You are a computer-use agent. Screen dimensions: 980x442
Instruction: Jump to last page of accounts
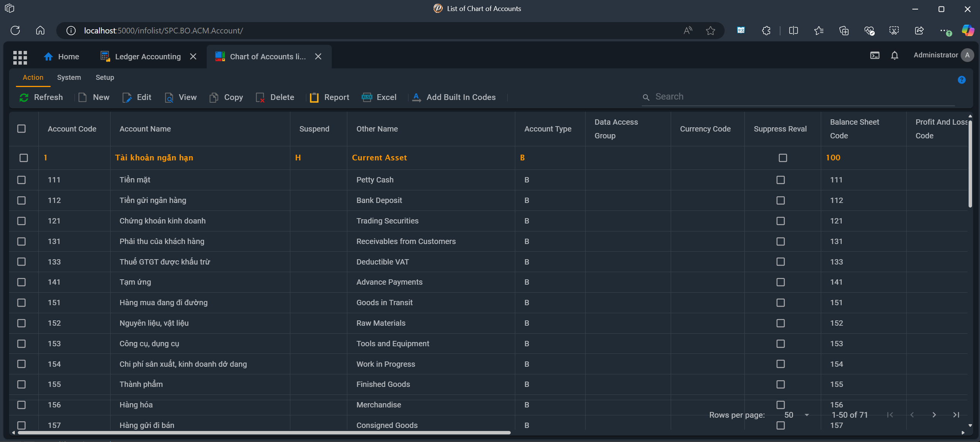[956, 415]
